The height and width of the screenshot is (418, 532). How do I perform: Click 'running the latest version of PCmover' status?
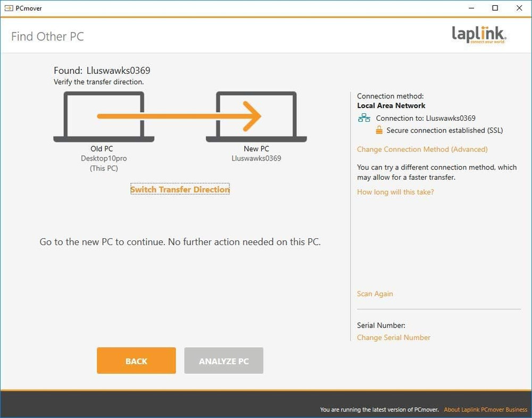click(x=379, y=409)
